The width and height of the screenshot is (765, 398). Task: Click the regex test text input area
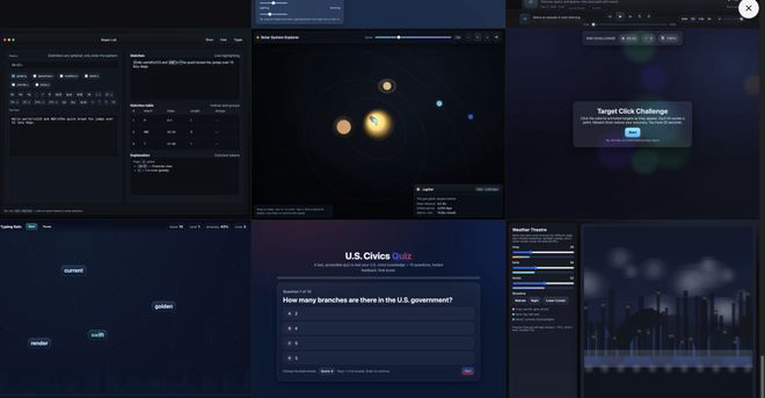[x=63, y=136]
